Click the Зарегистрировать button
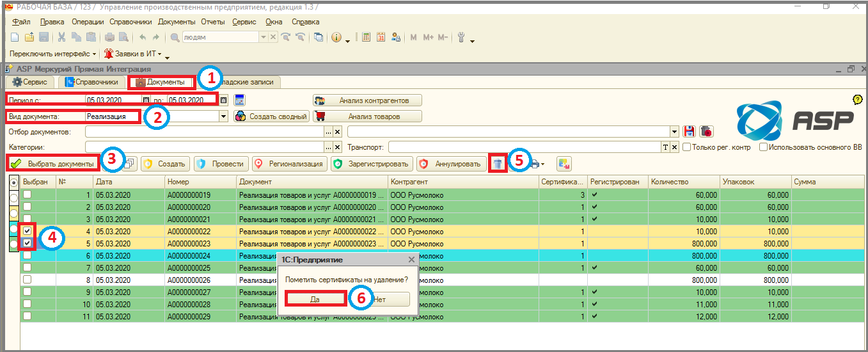868x352 pixels. click(x=372, y=164)
